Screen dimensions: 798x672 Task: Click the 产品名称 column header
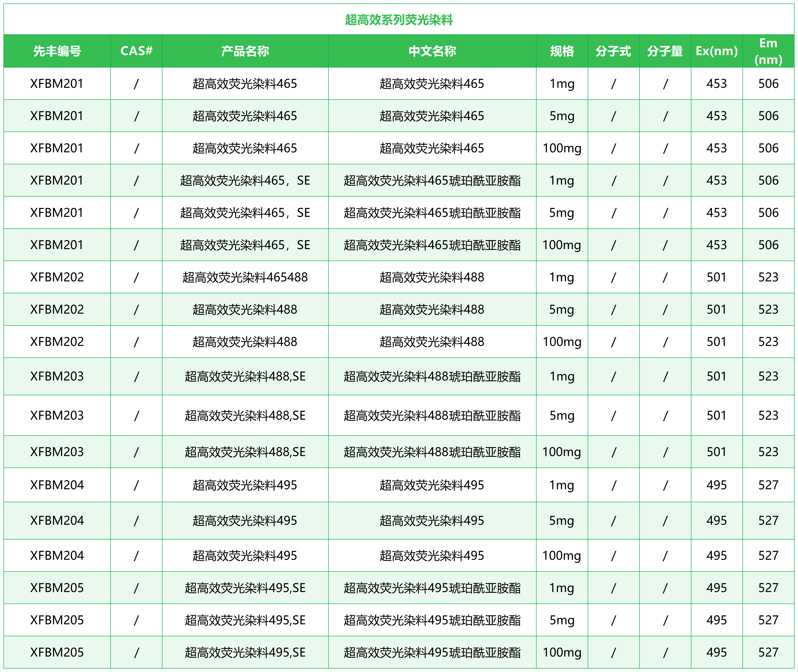click(x=245, y=51)
